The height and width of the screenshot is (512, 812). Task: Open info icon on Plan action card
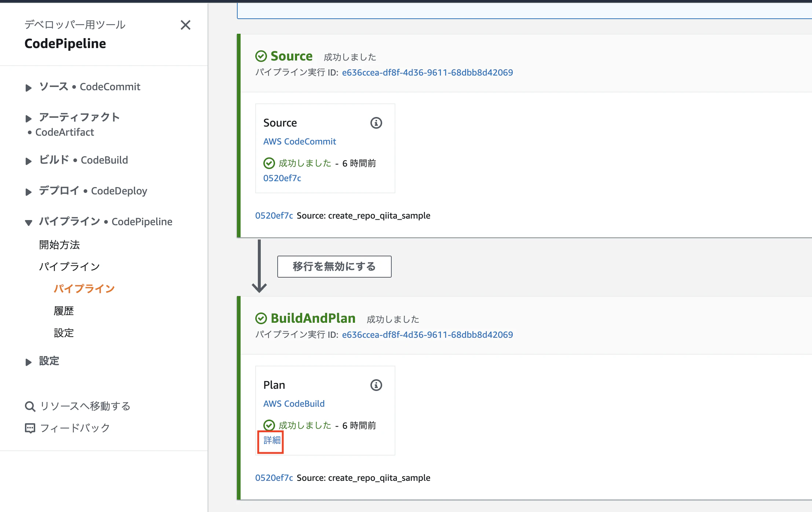coord(376,385)
